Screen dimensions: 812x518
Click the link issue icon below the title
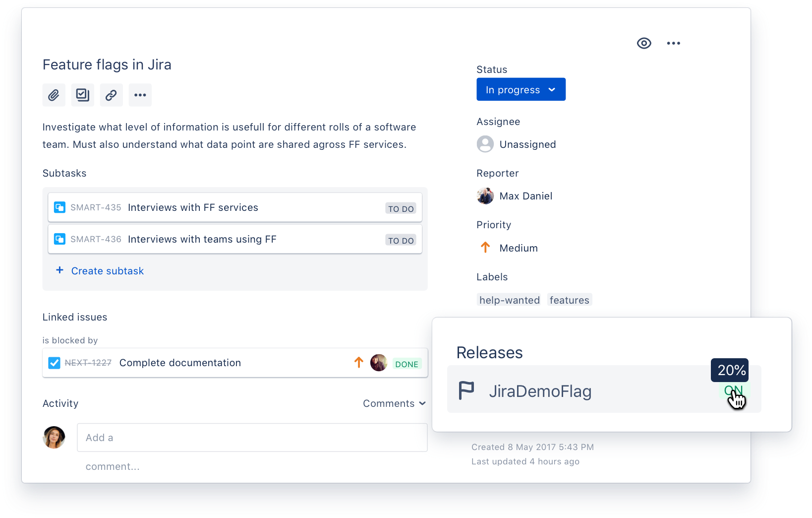(111, 95)
